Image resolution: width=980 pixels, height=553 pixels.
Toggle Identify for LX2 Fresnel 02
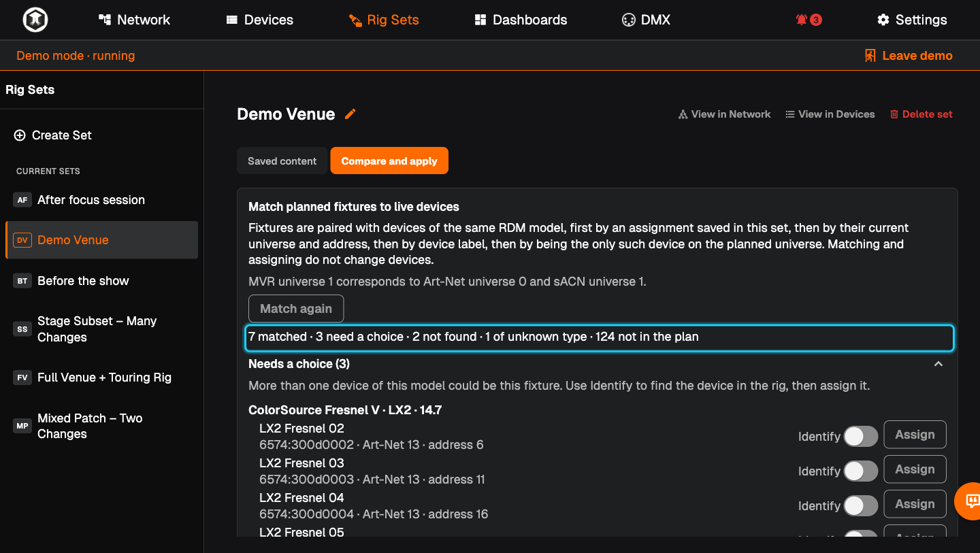point(861,437)
